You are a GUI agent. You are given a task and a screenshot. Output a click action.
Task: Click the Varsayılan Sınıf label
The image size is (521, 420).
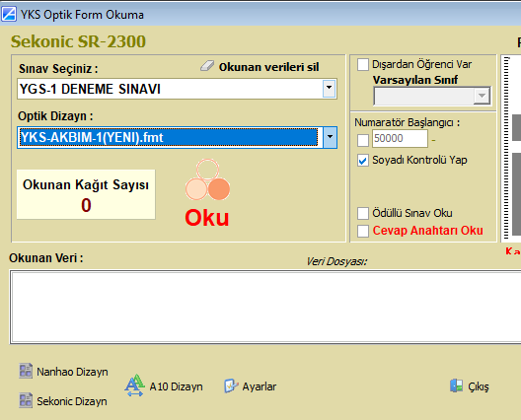tap(415, 80)
